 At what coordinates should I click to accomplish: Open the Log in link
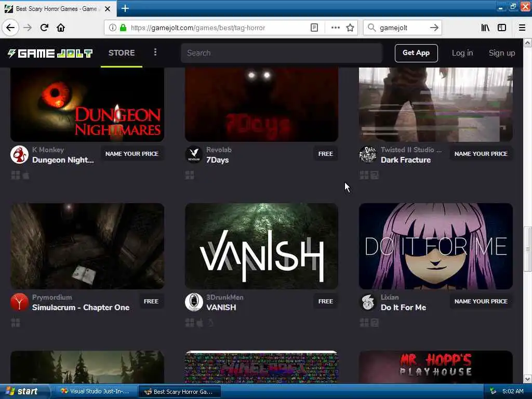[x=462, y=53]
